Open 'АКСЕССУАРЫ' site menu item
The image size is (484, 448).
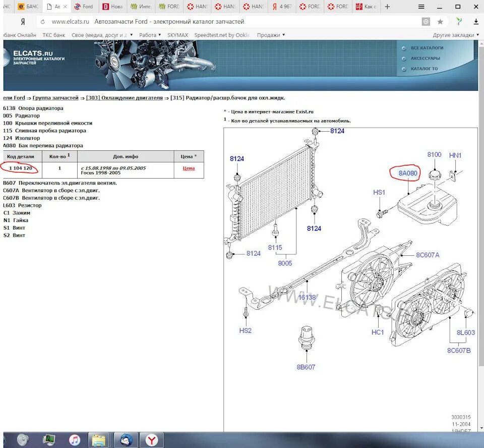tap(425, 58)
